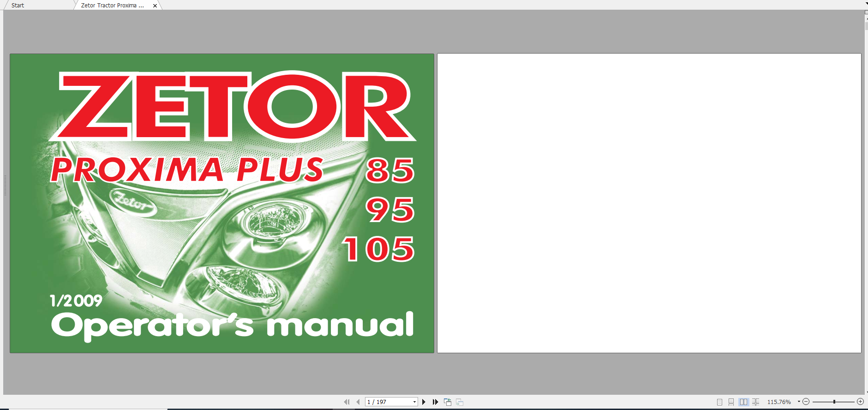Go to the next page
The width and height of the screenshot is (868, 410).
pos(424,402)
